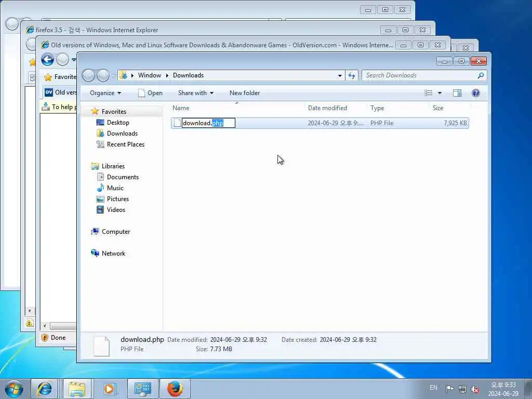Open the Windows Start menu
The height and width of the screenshot is (399, 532).
point(14,389)
